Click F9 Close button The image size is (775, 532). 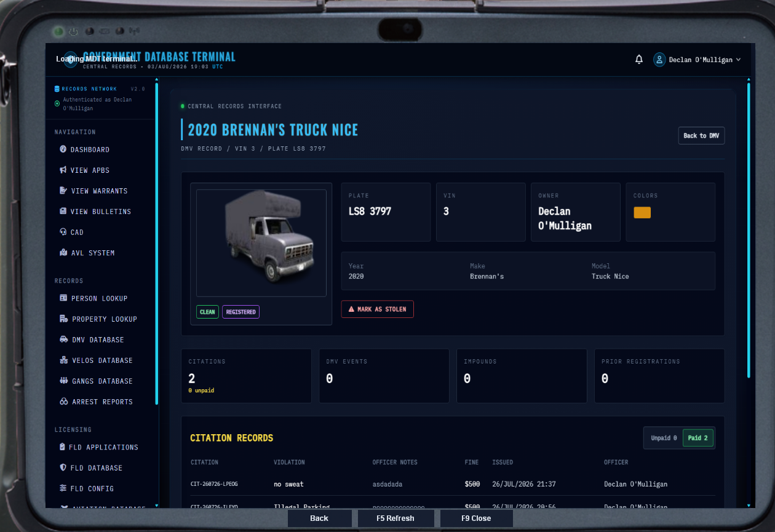[476, 518]
